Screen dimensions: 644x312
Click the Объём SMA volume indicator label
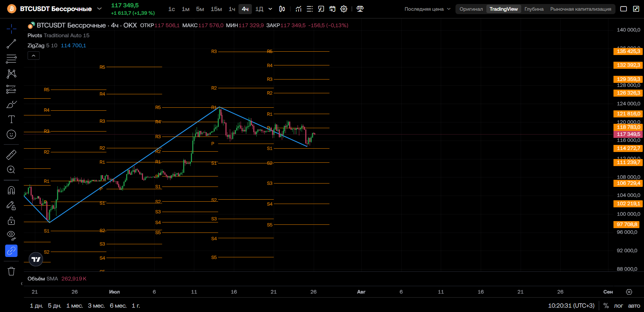coord(43,279)
